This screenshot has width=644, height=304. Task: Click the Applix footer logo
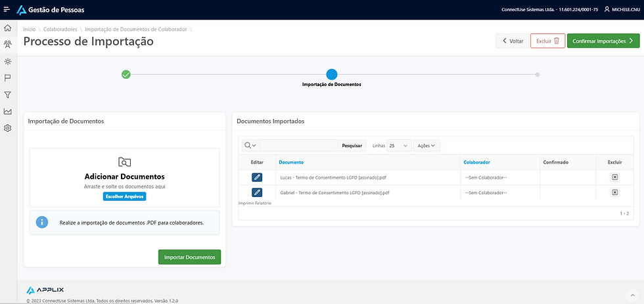point(45,290)
